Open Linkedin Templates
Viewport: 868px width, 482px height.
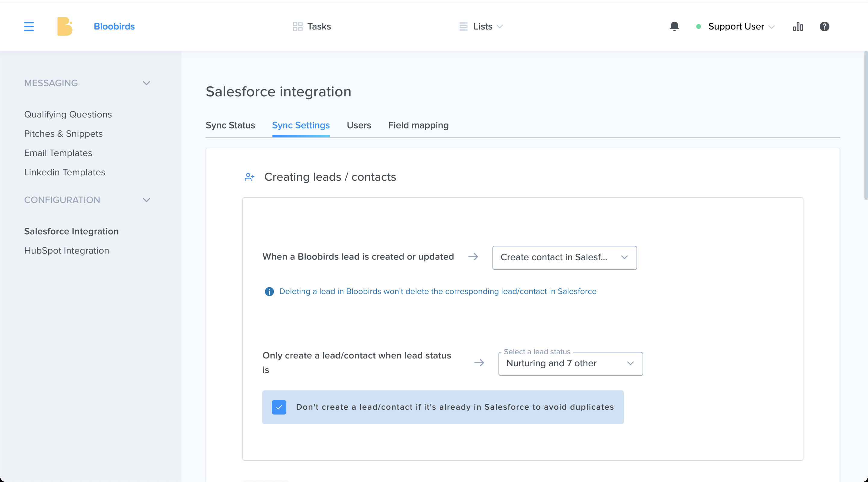[65, 172]
